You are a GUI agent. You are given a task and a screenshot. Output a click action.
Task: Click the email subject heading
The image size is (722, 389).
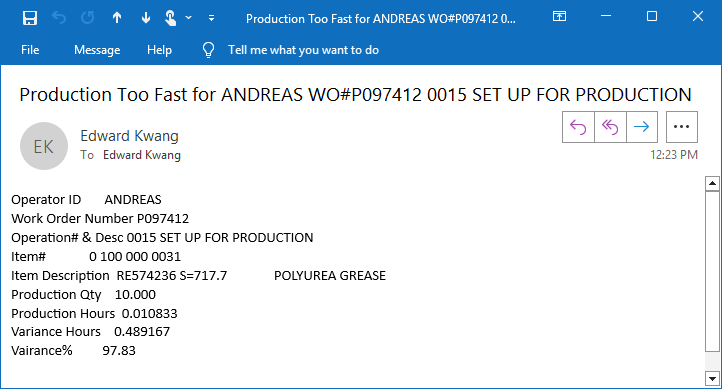click(x=355, y=95)
